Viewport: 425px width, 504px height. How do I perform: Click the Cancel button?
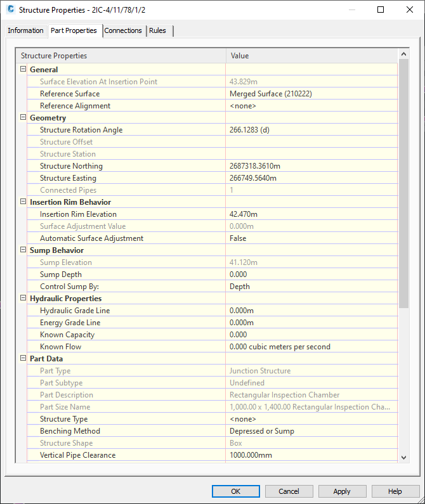coord(289,491)
